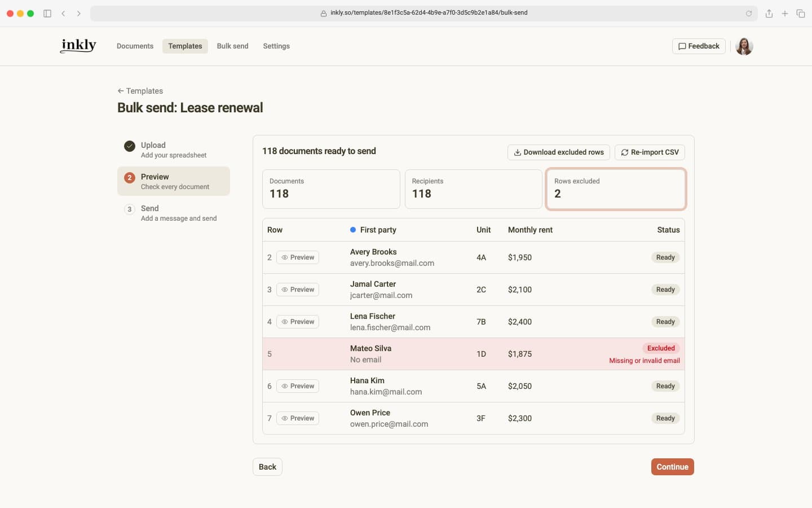
Task: Click the Back button
Action: pyautogui.click(x=267, y=467)
